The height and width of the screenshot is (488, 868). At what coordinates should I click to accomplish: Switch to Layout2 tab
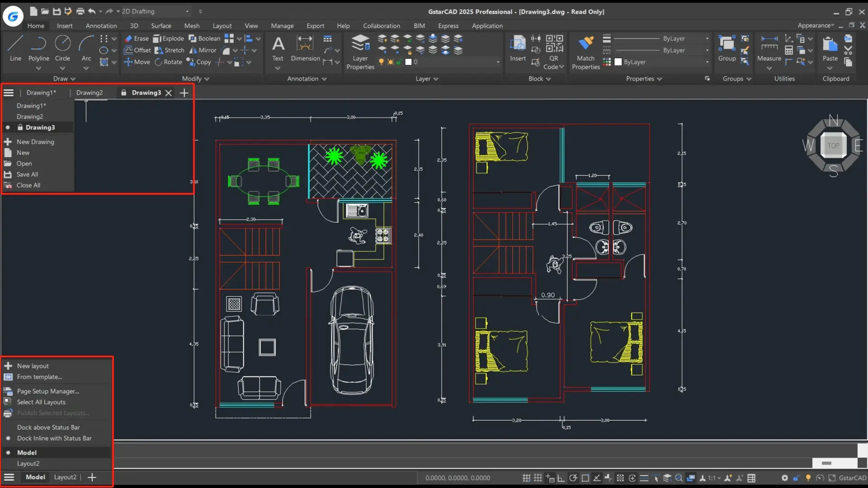(x=65, y=477)
